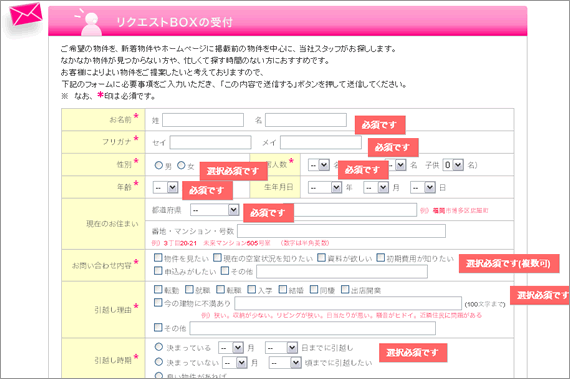
Task: Check the 物件を見たい checkbox
Action: pyautogui.click(x=158, y=258)
